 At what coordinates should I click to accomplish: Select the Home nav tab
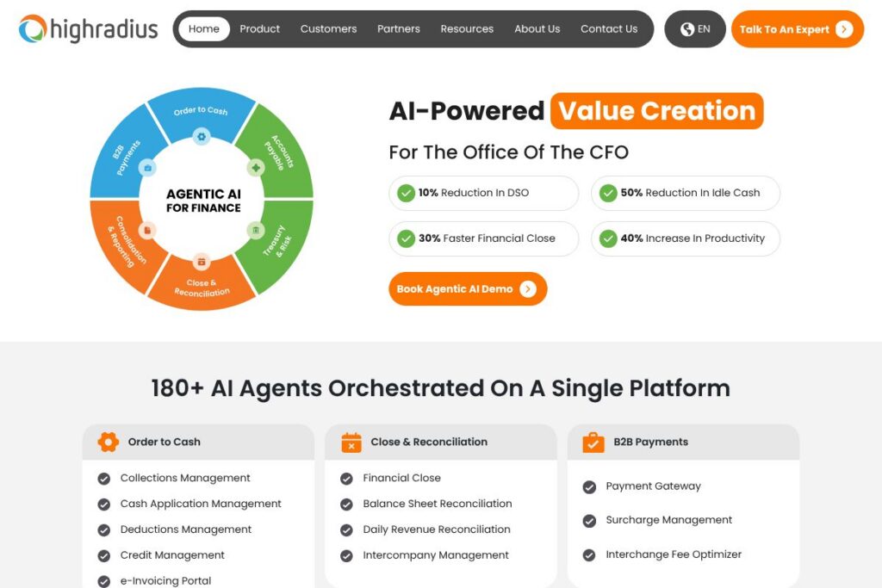pos(204,29)
